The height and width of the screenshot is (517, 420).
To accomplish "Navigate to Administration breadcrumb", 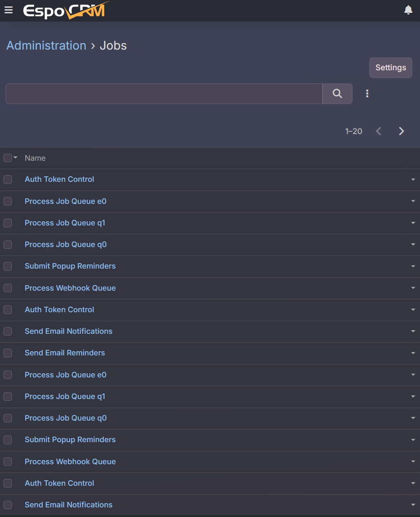I will [x=46, y=45].
